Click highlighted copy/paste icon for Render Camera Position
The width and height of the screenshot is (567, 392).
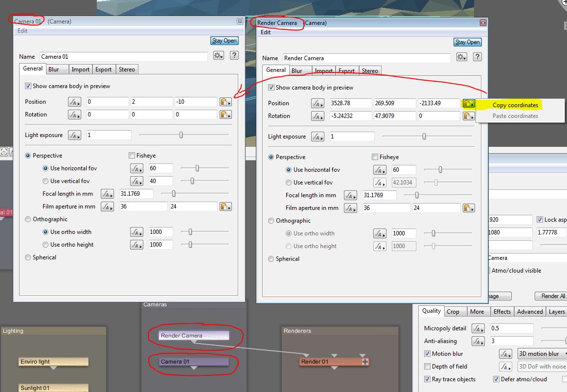click(469, 103)
